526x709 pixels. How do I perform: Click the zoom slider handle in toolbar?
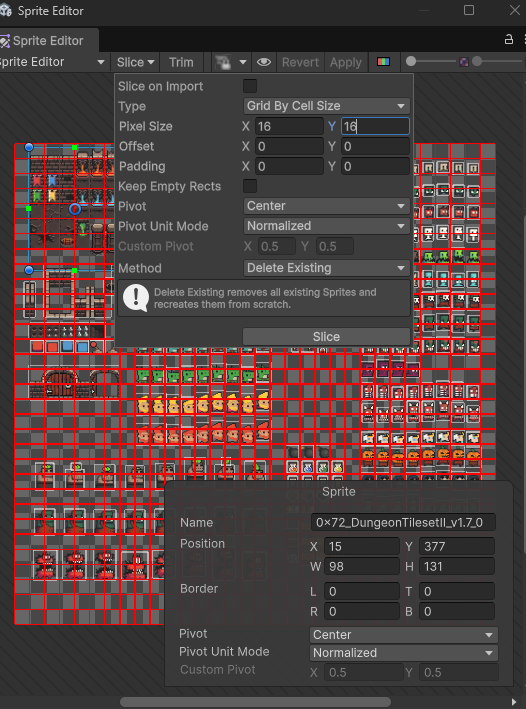coord(411,61)
